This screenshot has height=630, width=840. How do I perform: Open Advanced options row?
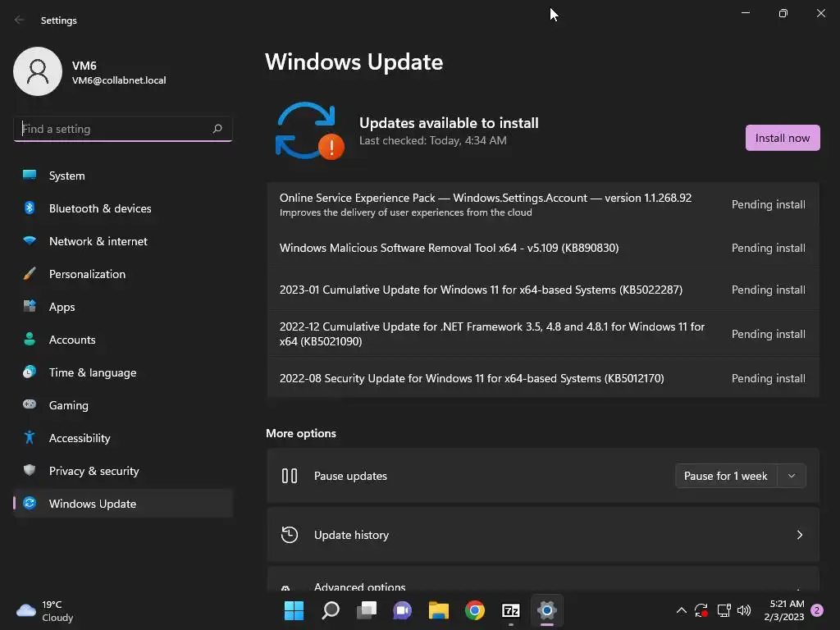click(543, 580)
